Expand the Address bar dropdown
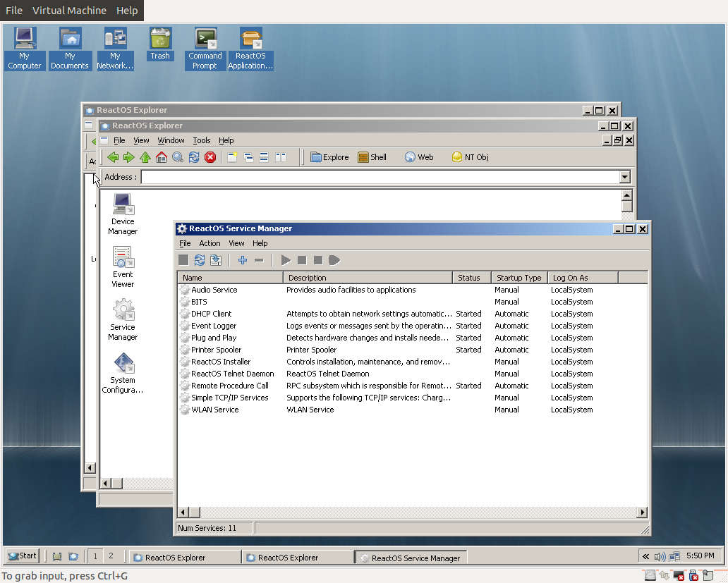This screenshot has width=728, height=583. (625, 176)
